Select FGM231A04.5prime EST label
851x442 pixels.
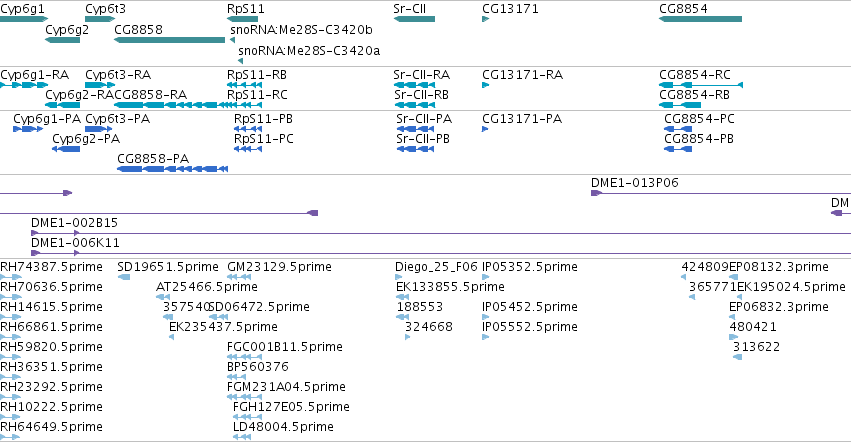tap(286, 387)
